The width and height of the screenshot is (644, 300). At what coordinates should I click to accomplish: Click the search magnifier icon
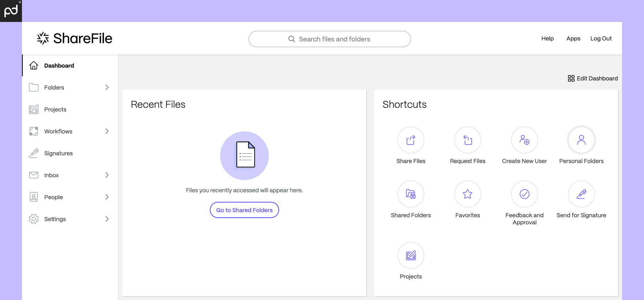(x=292, y=39)
